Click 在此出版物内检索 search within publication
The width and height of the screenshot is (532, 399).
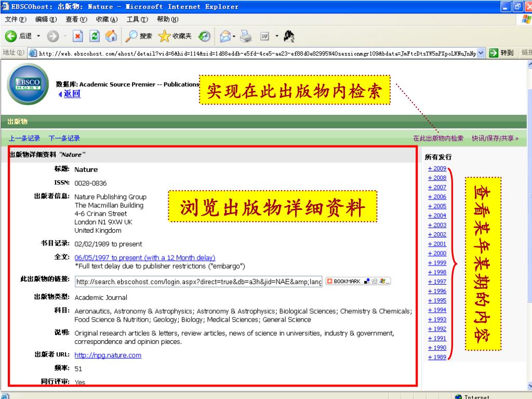438,138
